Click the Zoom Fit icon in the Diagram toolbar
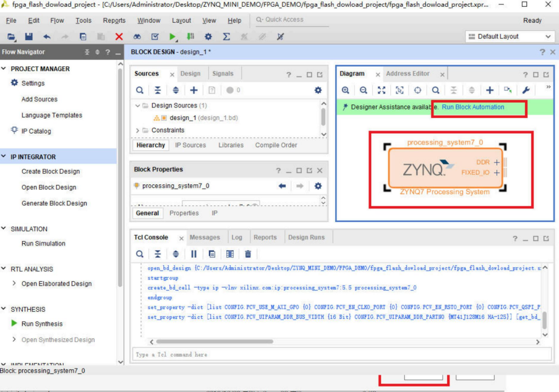The image size is (559, 392). click(382, 90)
